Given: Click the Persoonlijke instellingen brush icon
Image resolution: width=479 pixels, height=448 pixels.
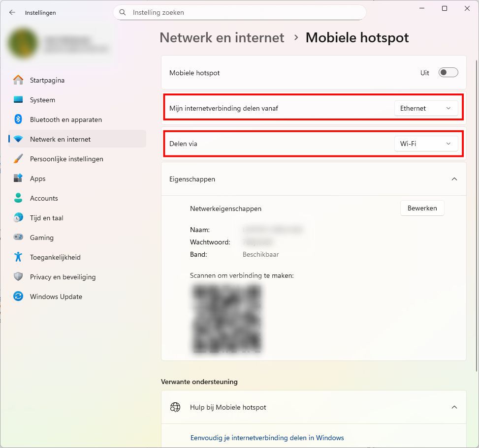Looking at the screenshot, I should coord(18,159).
